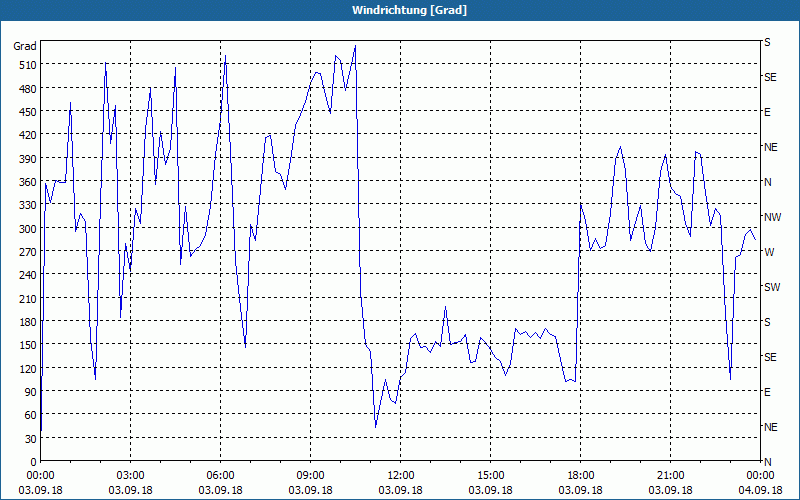The width and height of the screenshot is (800, 500).
Task: Click the 09:00 time label
Action: tap(310, 476)
